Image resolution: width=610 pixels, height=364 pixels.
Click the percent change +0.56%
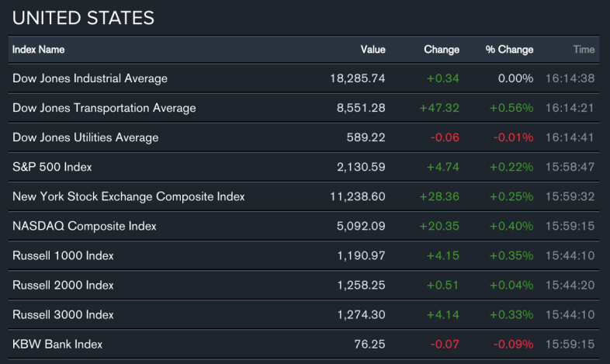511,108
